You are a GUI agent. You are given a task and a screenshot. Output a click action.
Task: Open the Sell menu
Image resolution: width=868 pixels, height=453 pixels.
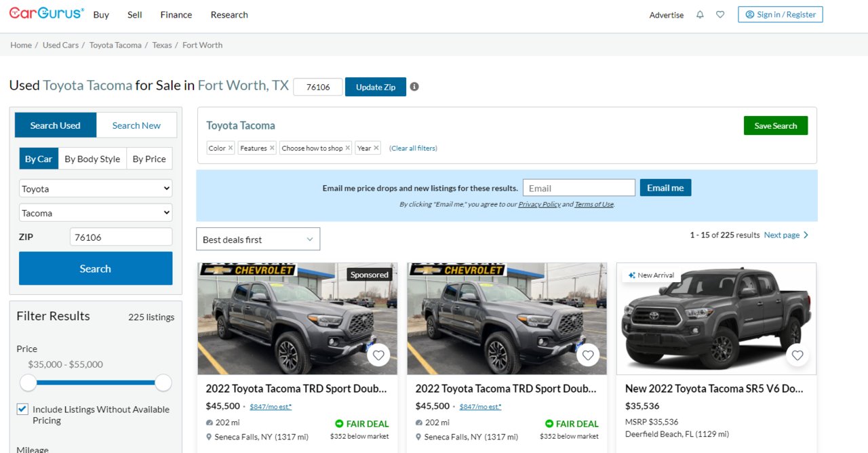pyautogui.click(x=135, y=15)
